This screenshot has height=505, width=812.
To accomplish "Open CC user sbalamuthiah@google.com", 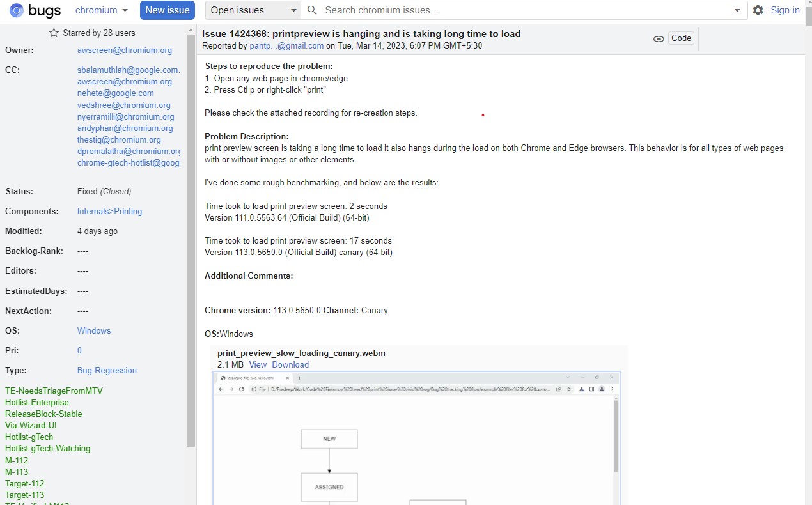I will 129,70.
